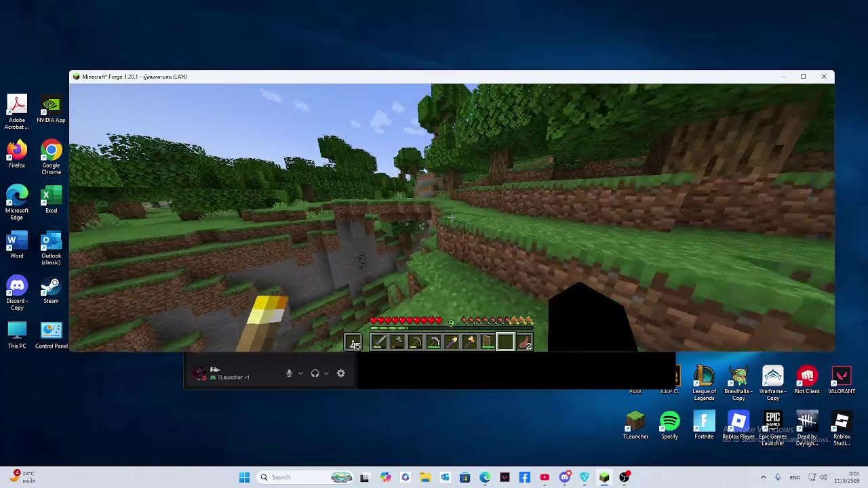Show hidden system tray icons
This screenshot has height=488, width=868.
click(763, 477)
